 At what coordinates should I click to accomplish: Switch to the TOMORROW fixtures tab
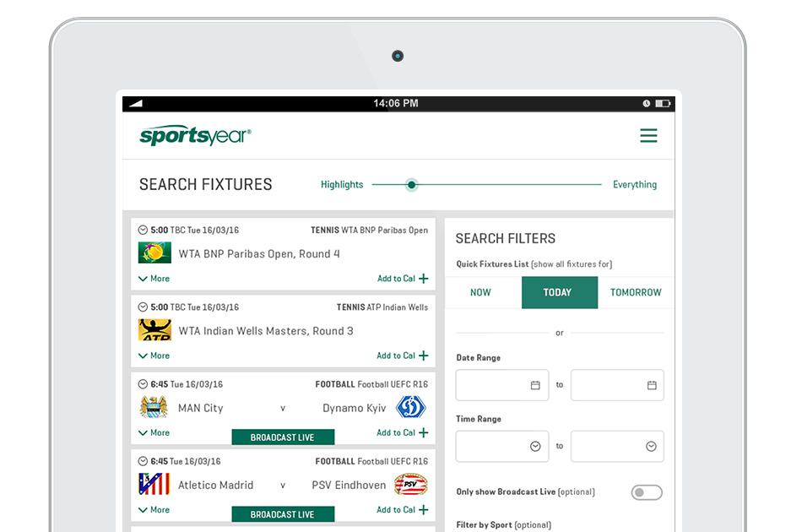636,292
